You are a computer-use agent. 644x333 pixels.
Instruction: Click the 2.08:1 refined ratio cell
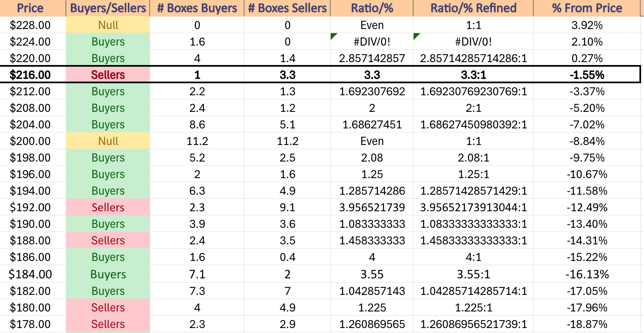(473, 158)
